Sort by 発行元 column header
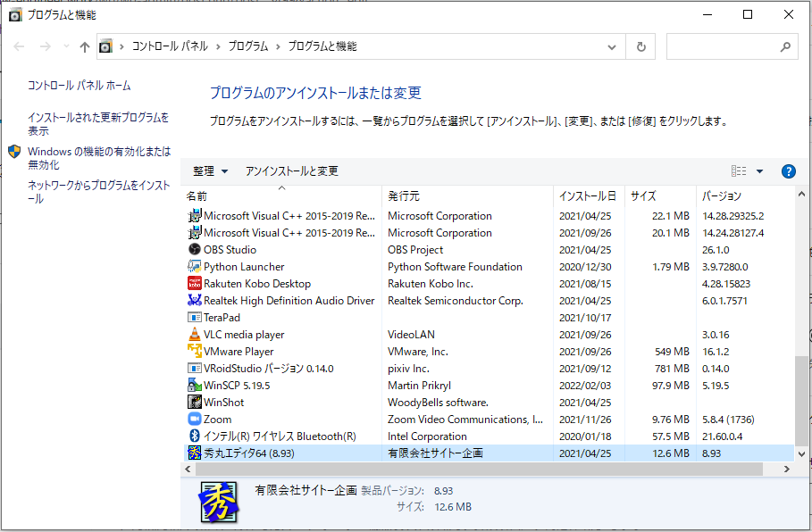Viewport: 812px width, 532px height. coord(467,196)
